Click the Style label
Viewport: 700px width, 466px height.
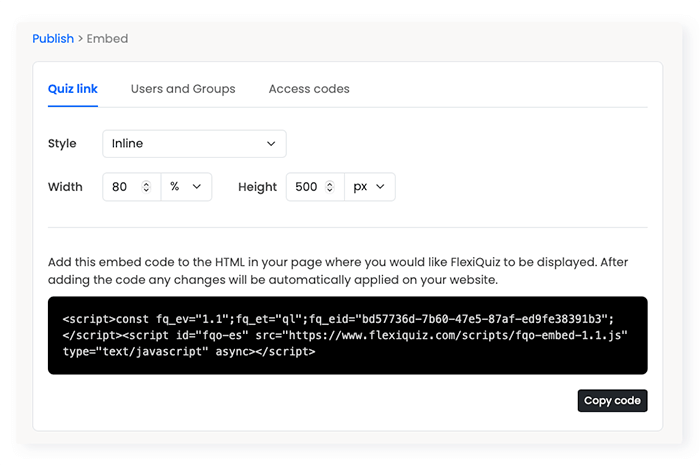click(x=62, y=144)
